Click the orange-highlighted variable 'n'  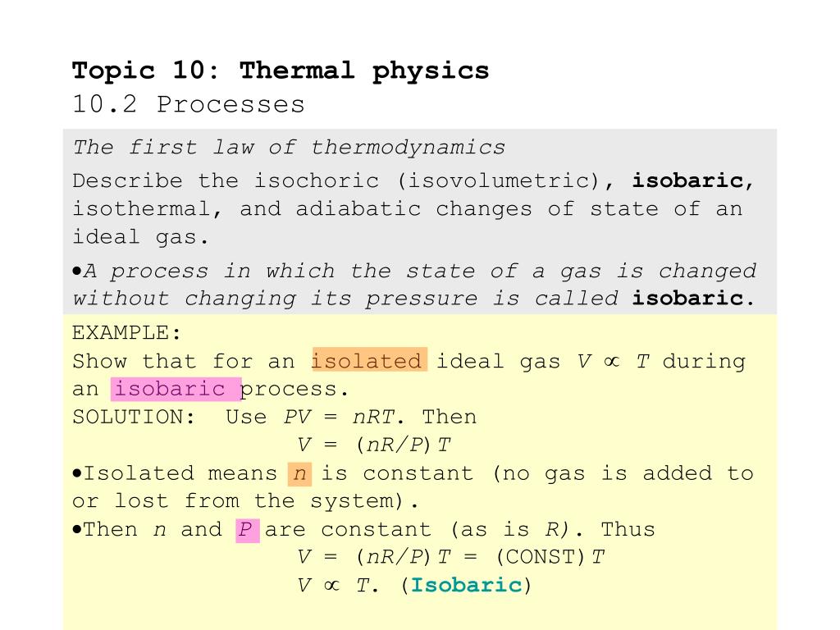[299, 473]
